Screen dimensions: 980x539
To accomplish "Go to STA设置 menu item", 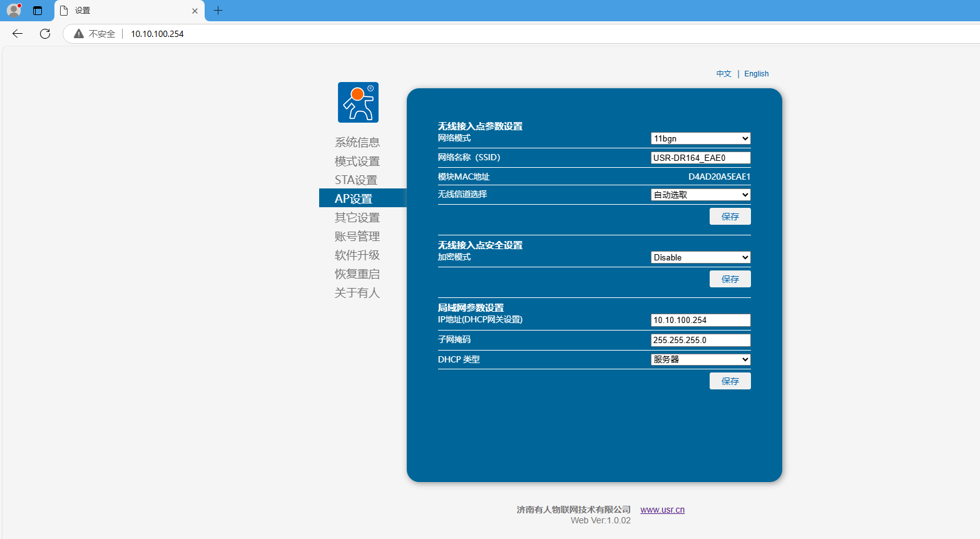I will [x=356, y=180].
